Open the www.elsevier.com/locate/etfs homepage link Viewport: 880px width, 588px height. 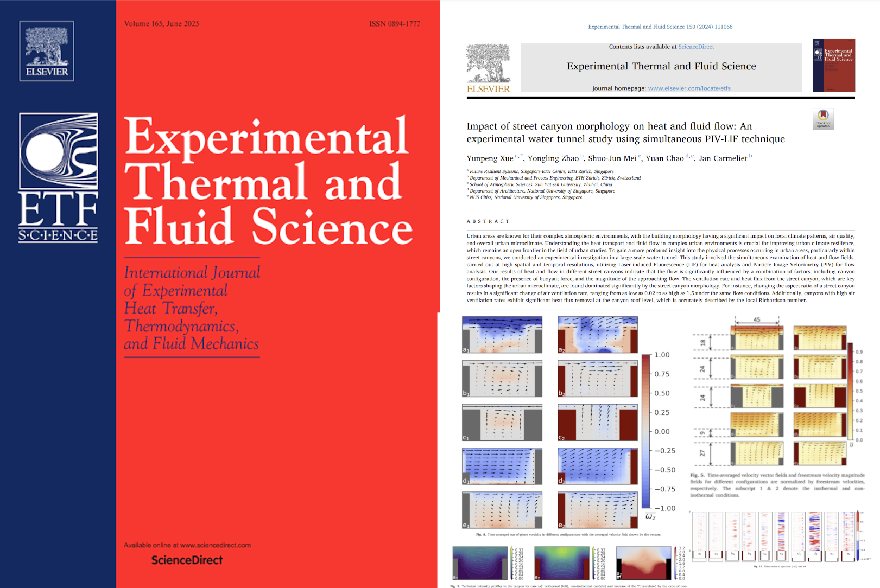pyautogui.click(x=689, y=88)
